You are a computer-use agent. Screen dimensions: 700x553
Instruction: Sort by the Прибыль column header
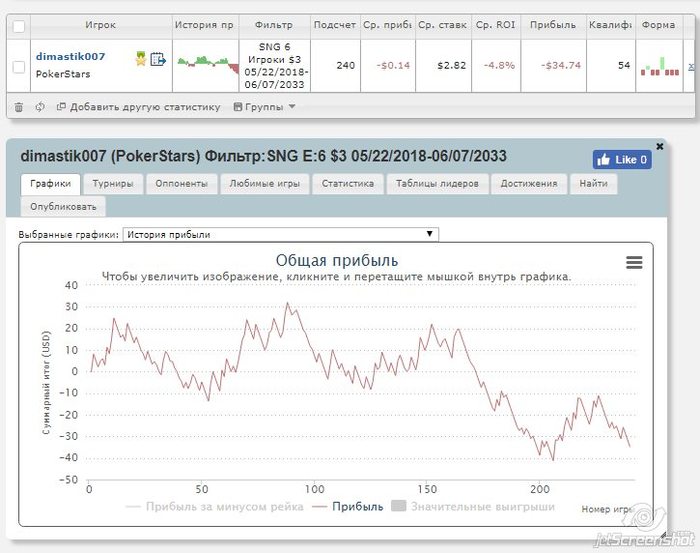(553, 25)
